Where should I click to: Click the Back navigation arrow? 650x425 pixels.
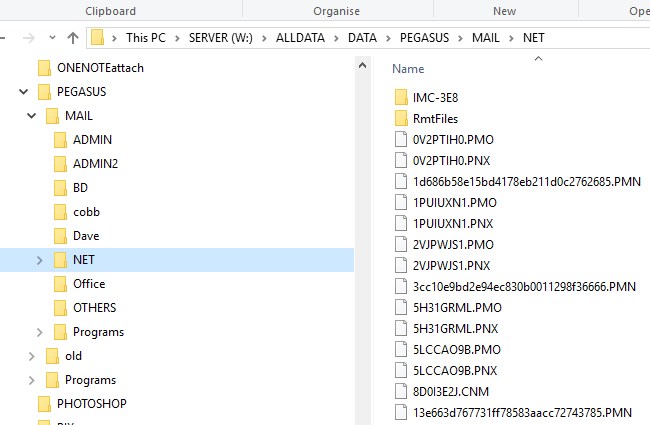coord(4,38)
